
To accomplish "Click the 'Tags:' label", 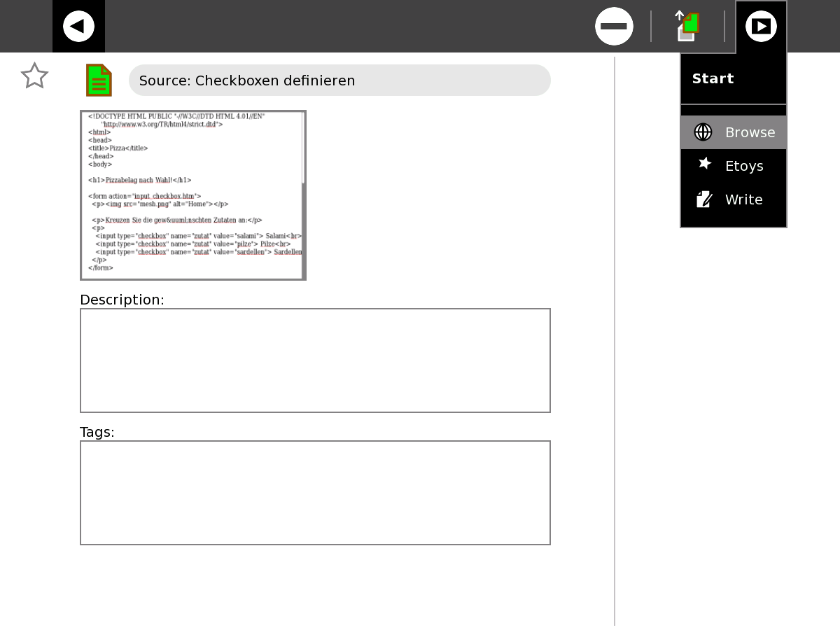I will tap(97, 432).
